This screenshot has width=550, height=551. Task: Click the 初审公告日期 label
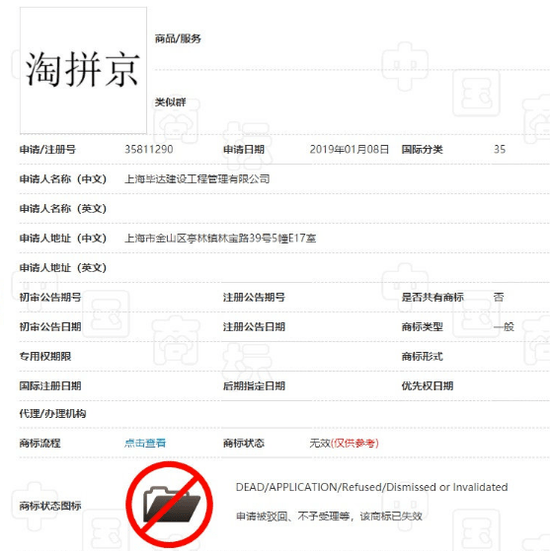coord(50,327)
